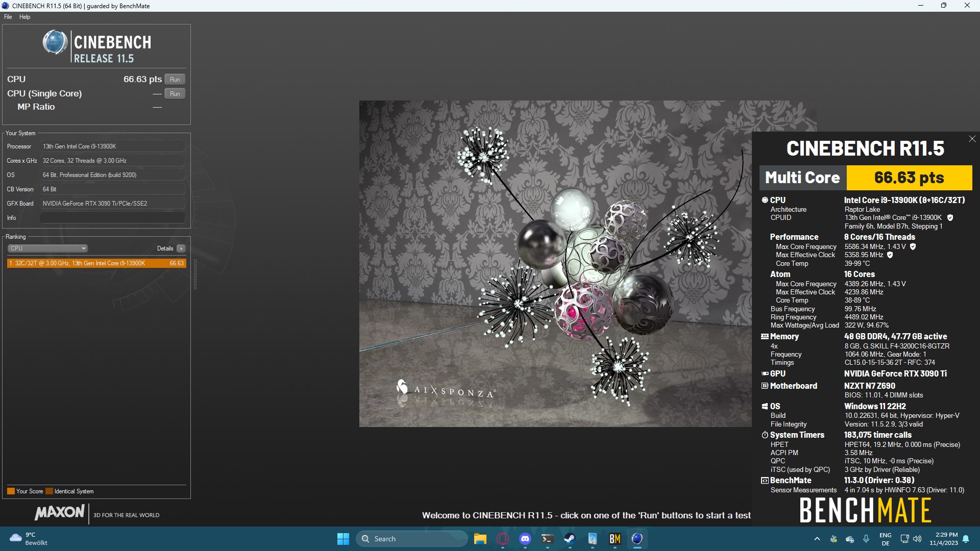Open the notifications bell icon

pos(966,539)
